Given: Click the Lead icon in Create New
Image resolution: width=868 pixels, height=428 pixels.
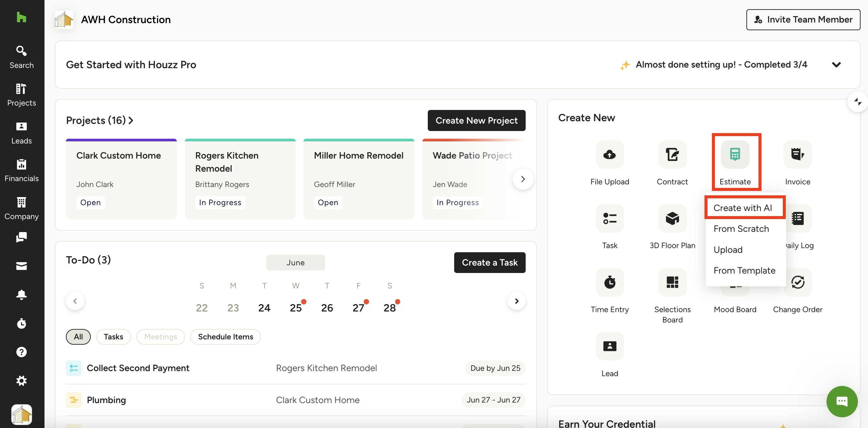Looking at the screenshot, I should (610, 346).
